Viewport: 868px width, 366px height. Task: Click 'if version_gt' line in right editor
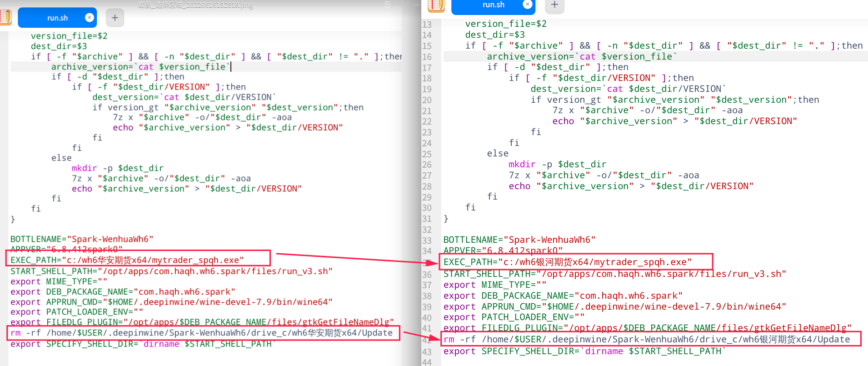(x=675, y=100)
